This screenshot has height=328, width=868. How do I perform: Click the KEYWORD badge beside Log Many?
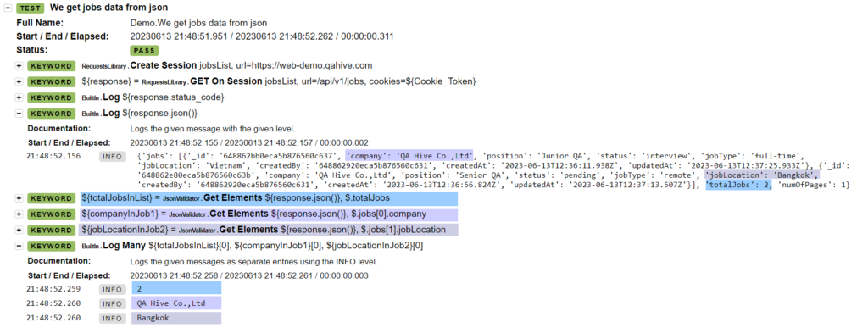(x=51, y=246)
